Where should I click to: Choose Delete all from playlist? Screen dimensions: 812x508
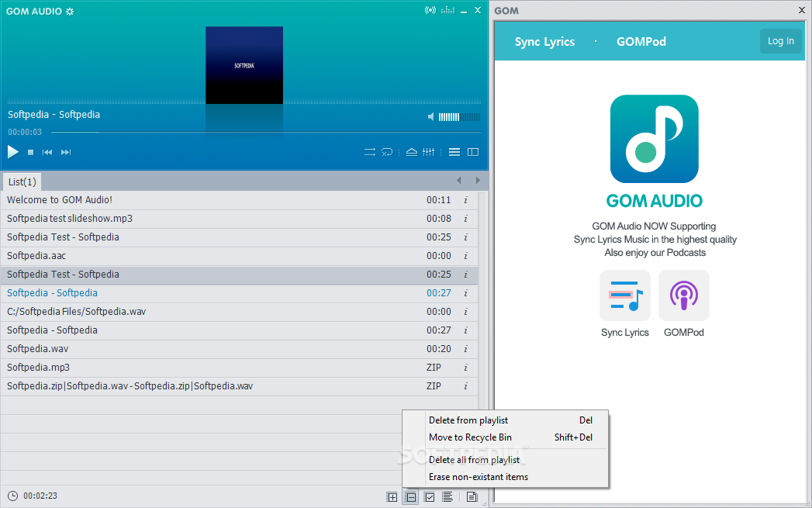tap(505, 460)
